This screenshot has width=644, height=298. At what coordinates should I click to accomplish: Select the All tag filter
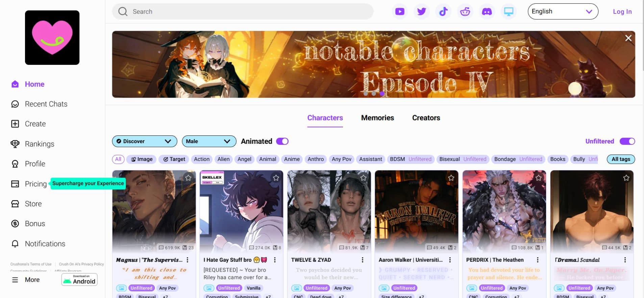[x=118, y=159]
